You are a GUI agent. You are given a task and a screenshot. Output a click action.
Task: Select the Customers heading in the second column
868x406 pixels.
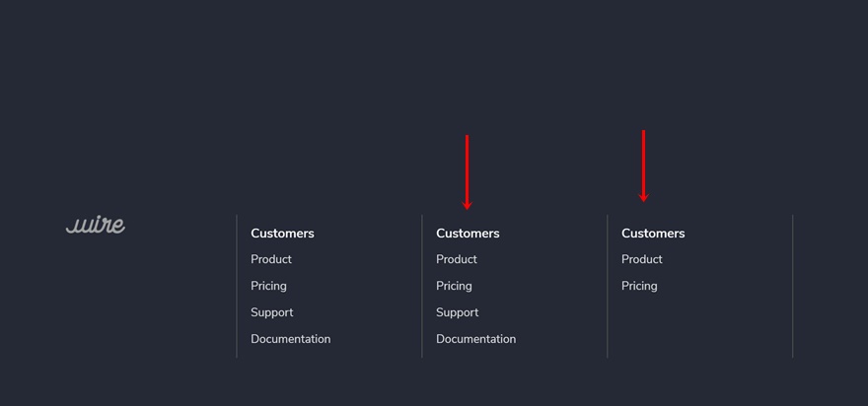[468, 234]
